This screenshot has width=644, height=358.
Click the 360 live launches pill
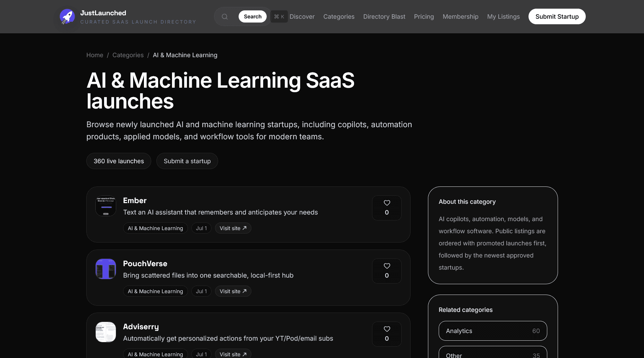(x=119, y=161)
